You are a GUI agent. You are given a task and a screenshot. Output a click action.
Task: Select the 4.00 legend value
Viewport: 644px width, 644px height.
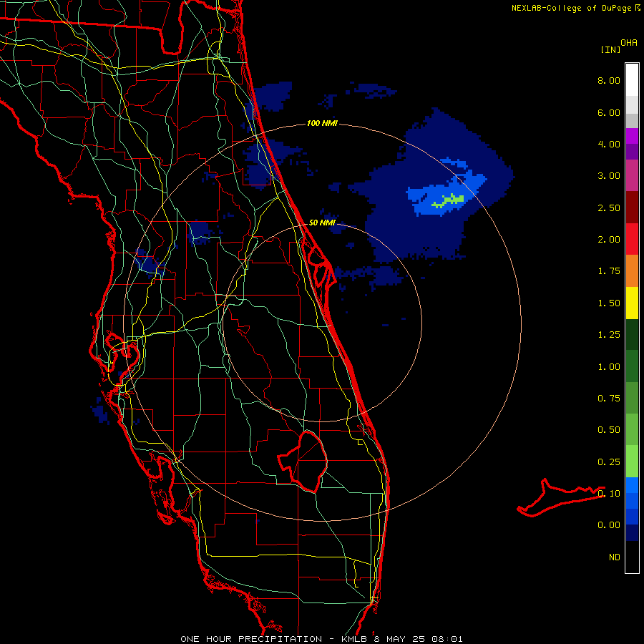(x=609, y=144)
